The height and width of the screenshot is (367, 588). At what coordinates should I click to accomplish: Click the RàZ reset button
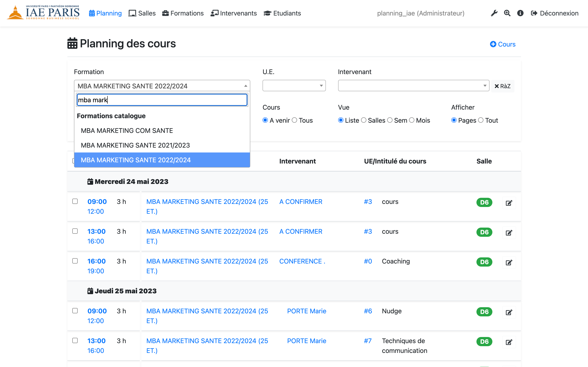point(503,86)
